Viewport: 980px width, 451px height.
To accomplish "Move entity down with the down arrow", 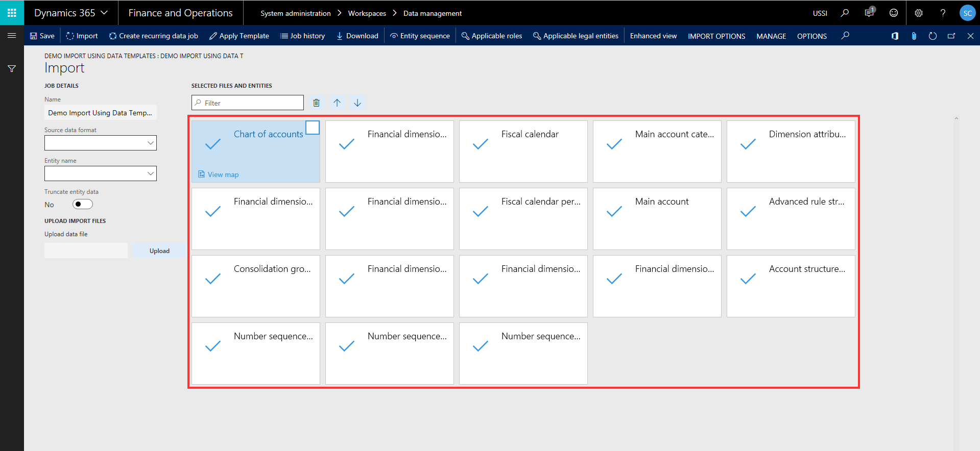I will pyautogui.click(x=357, y=103).
